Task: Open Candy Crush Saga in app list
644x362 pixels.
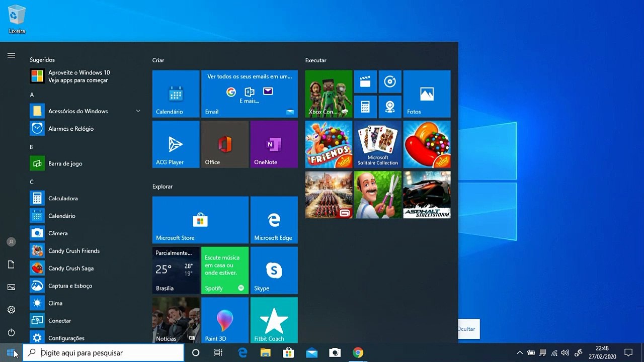Action: coord(86,268)
